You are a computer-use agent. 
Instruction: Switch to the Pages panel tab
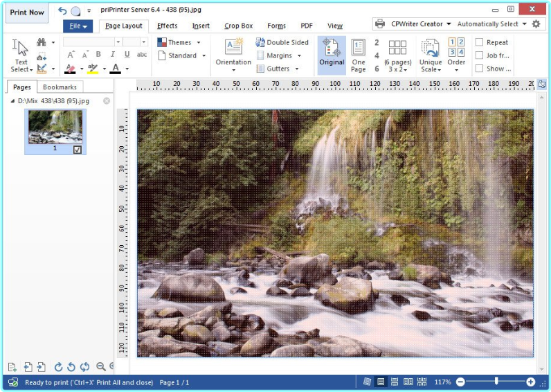click(21, 87)
